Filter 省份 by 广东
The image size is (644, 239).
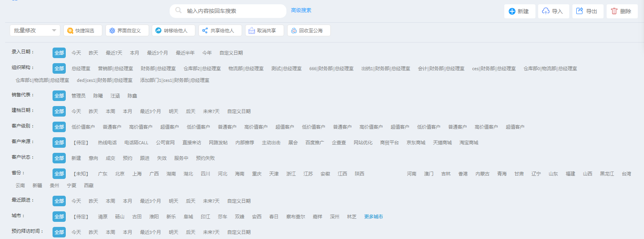click(102, 174)
